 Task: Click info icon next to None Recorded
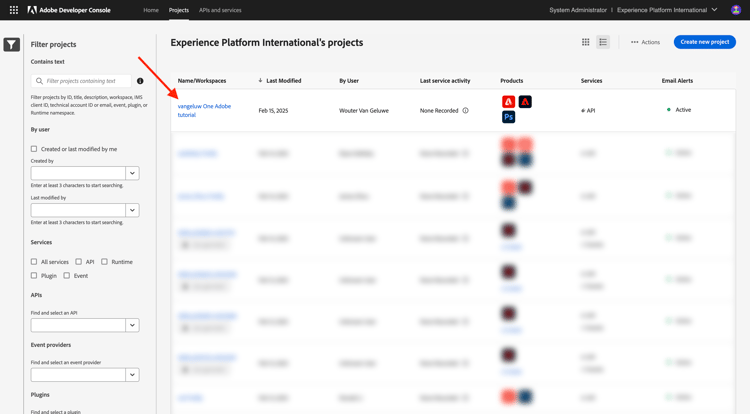click(x=465, y=110)
